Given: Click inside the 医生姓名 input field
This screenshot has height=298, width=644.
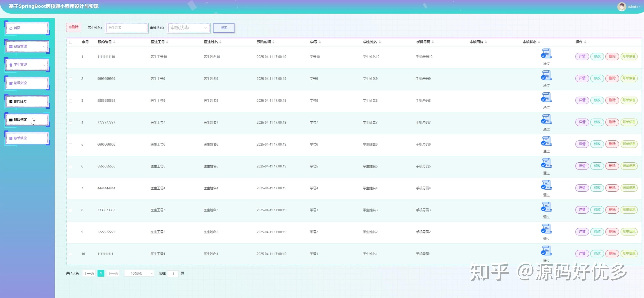Looking at the screenshot, I should pos(126,28).
